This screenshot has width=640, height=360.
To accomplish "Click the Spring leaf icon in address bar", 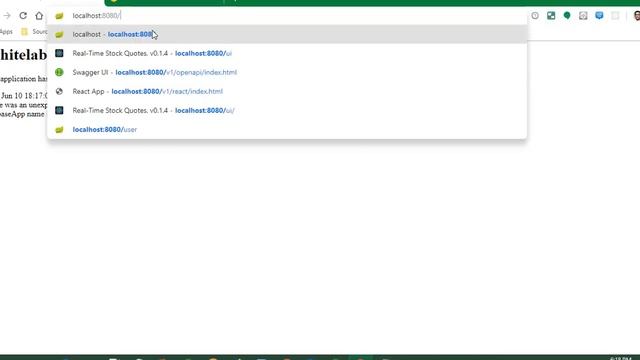I will tap(59, 16).
